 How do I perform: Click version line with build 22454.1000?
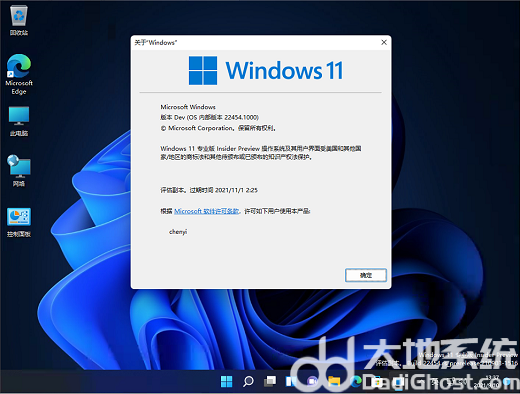tap(210, 117)
